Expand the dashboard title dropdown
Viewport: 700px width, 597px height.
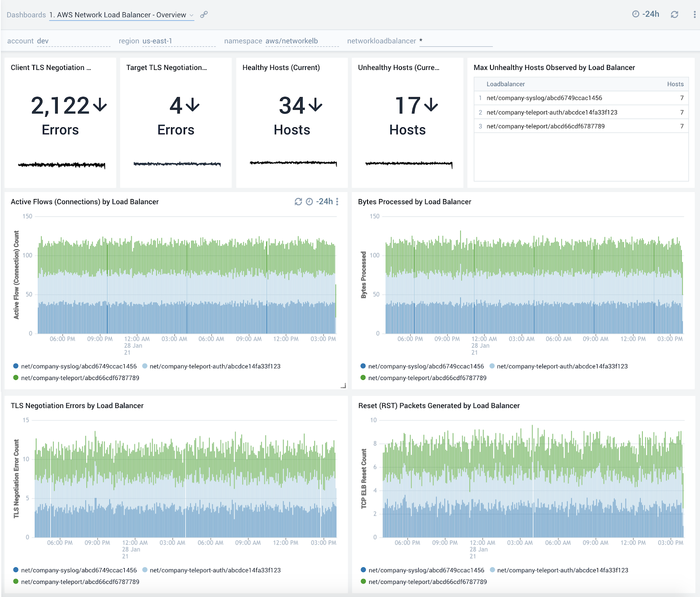pos(192,14)
